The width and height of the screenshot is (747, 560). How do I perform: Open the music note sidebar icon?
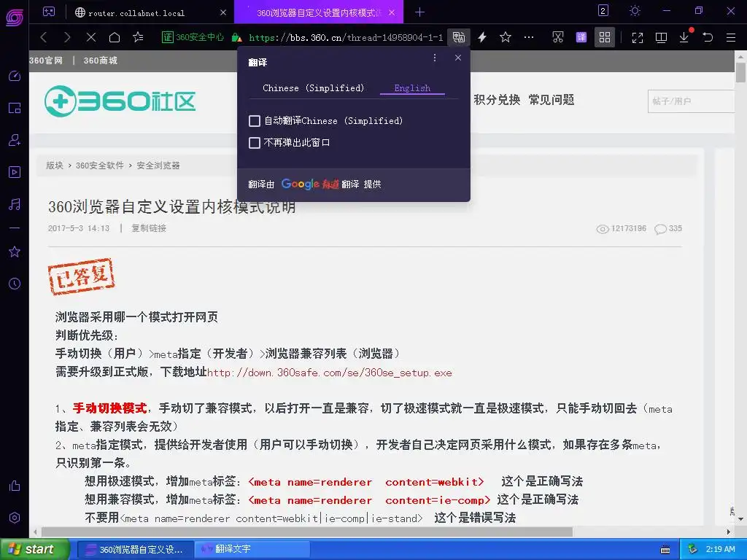pos(15,204)
